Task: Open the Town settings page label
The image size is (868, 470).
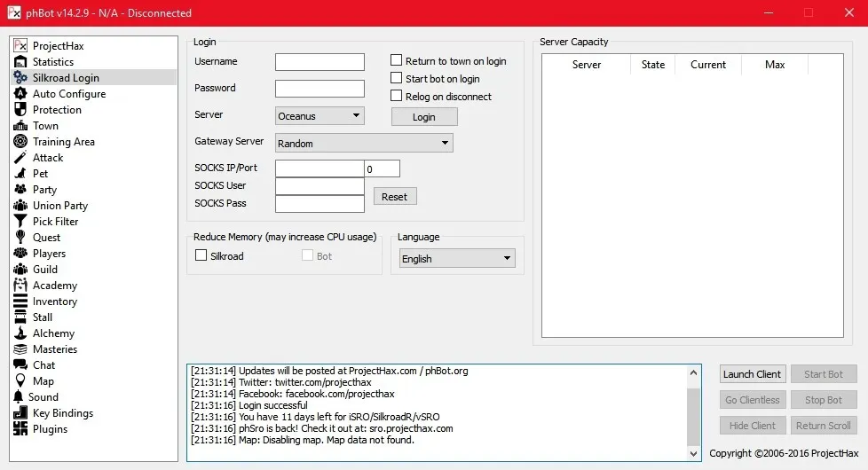Action: click(x=45, y=126)
